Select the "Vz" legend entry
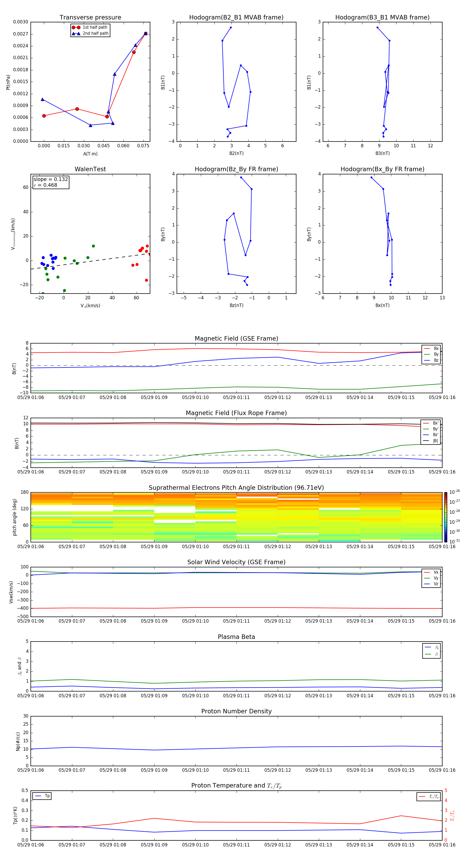The width and height of the screenshot is (473, 868). click(431, 584)
